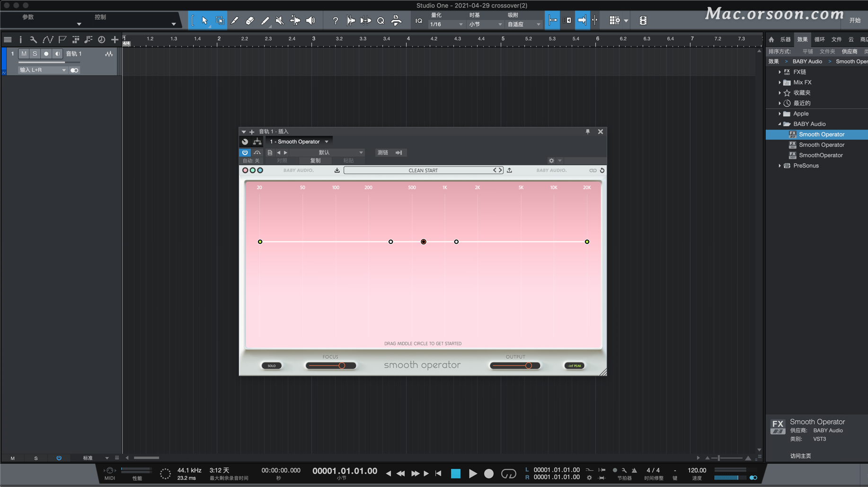This screenshot has width=868, height=487.
Task: Toggle SOLO in Smooth Operator plugin
Action: (x=272, y=366)
